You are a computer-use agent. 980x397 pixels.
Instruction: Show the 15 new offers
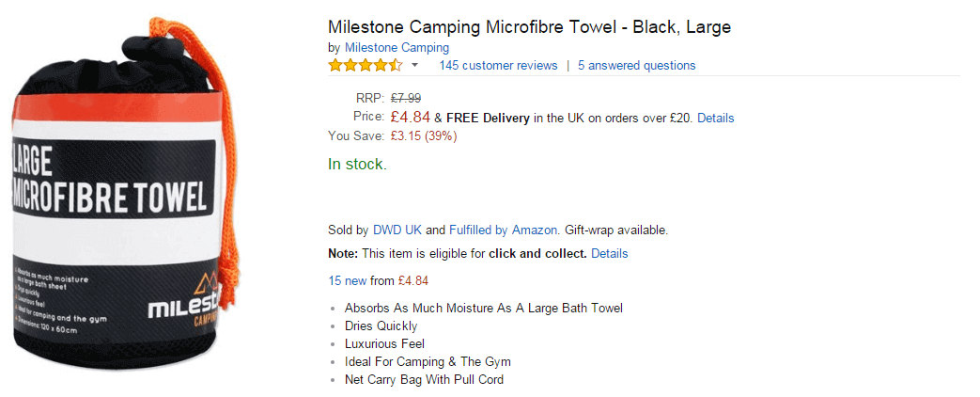pos(348,280)
